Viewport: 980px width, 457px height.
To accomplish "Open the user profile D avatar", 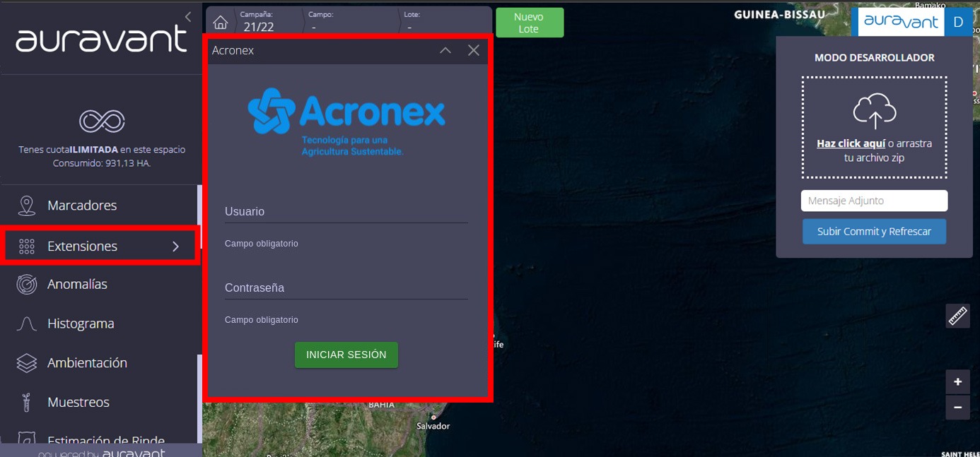I will click(958, 22).
